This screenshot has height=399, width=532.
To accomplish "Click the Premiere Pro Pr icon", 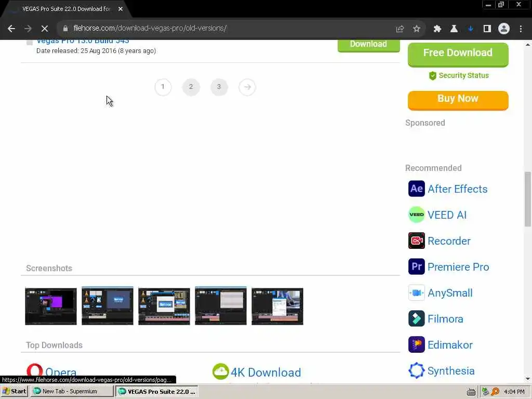I will 416,267.
